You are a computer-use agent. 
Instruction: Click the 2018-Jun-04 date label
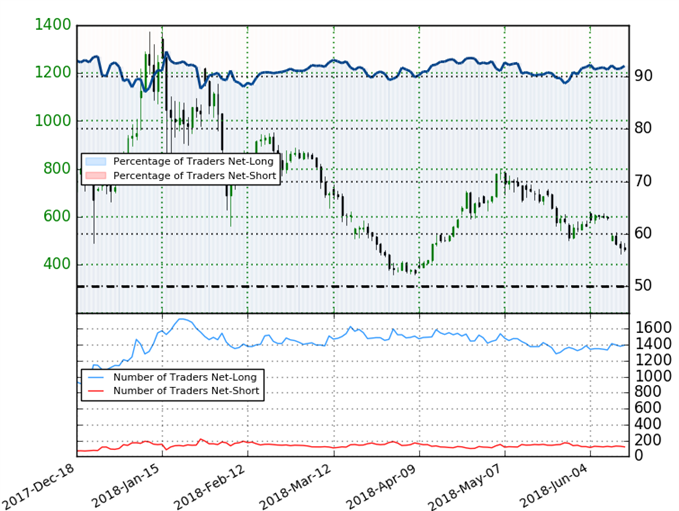coord(554,484)
